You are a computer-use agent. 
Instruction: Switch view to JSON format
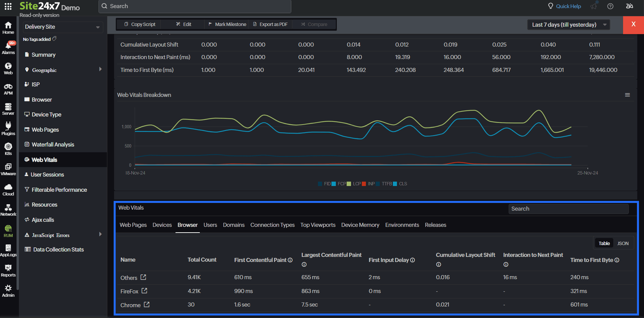[x=623, y=243]
